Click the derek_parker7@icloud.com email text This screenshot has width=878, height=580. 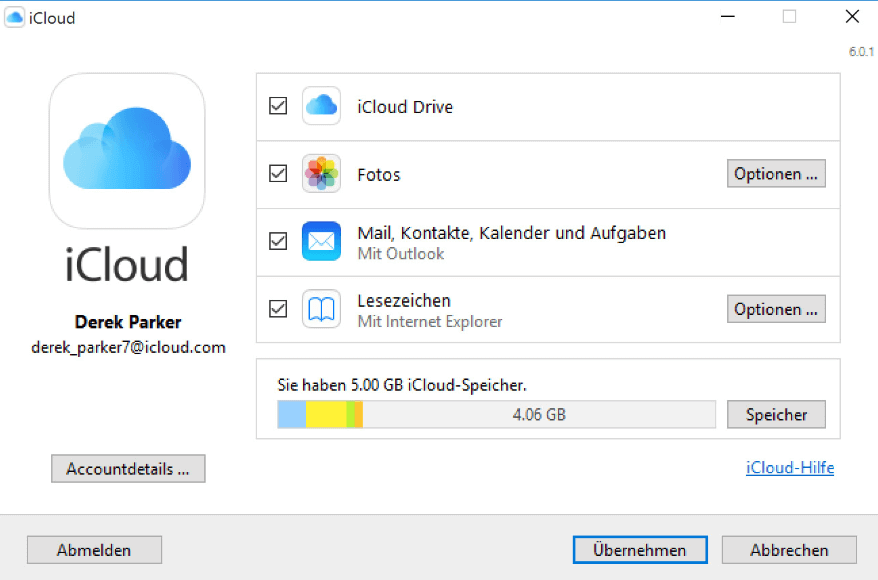coord(128,347)
